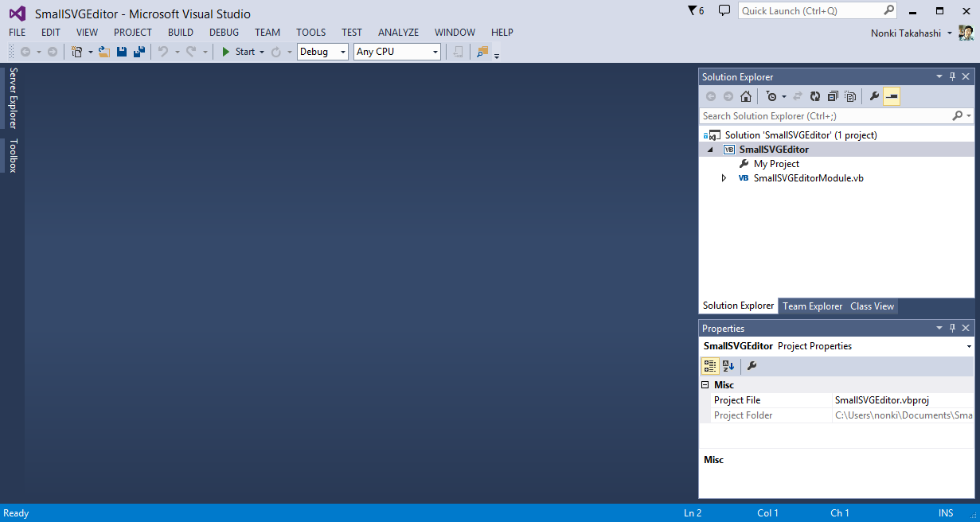This screenshot has width=980, height=522.
Task: Open the Undo history dropdown arrow
Action: coord(176,53)
